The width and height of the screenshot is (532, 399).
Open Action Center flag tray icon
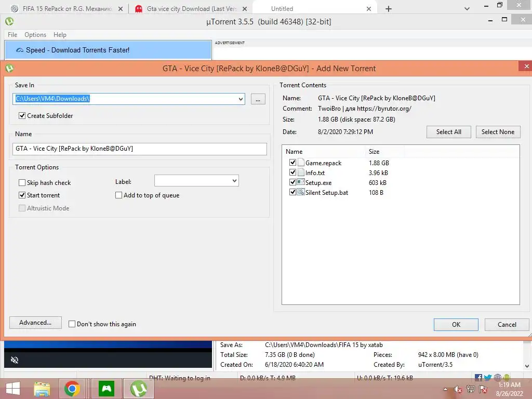(483, 389)
